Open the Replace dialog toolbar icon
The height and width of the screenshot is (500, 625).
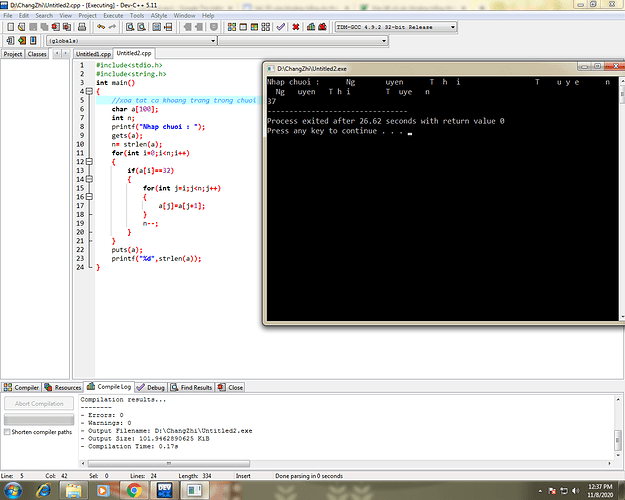(142, 27)
